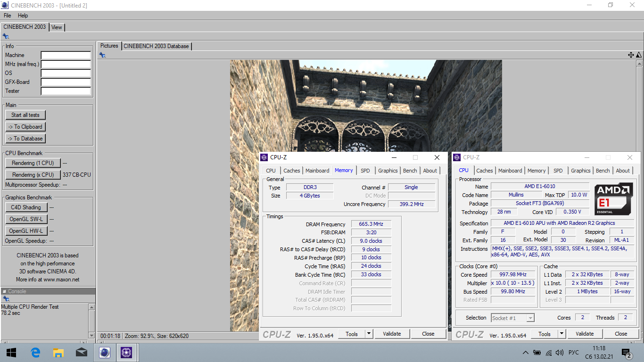Open the notification center icon

tap(627, 353)
